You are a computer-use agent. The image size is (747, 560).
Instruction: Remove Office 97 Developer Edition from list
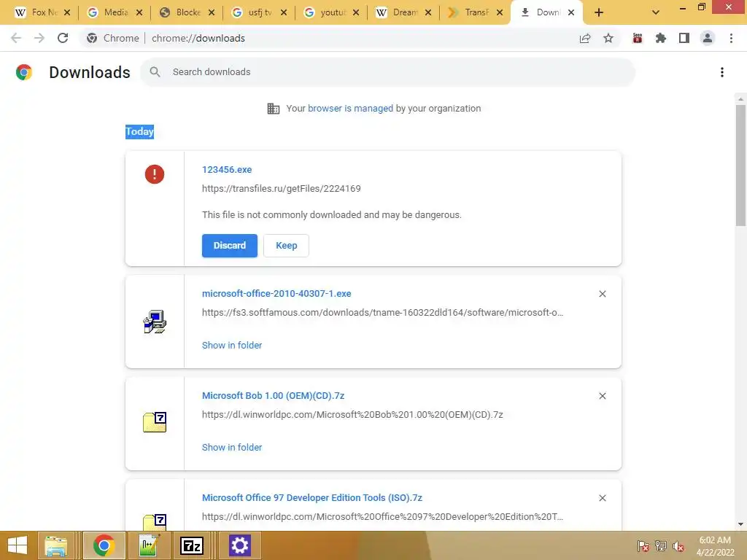tap(602, 498)
